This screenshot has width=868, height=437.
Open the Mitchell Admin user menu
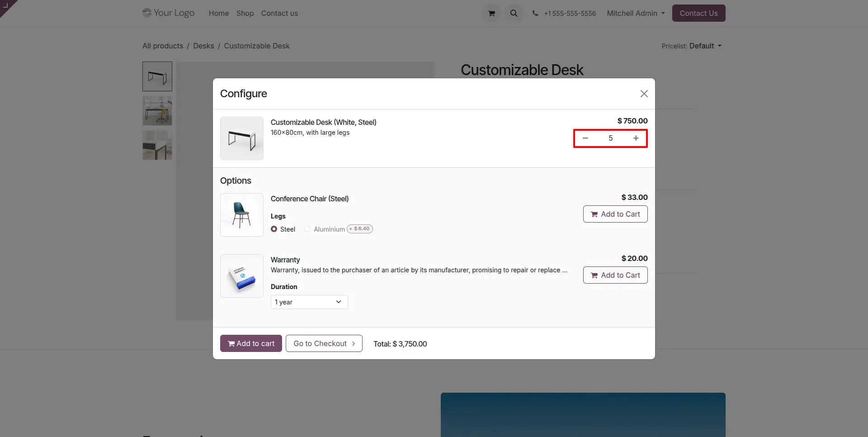[x=636, y=14]
